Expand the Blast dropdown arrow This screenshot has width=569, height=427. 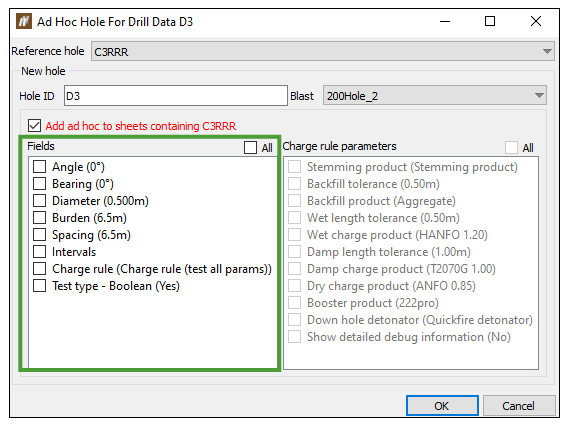pyautogui.click(x=539, y=95)
